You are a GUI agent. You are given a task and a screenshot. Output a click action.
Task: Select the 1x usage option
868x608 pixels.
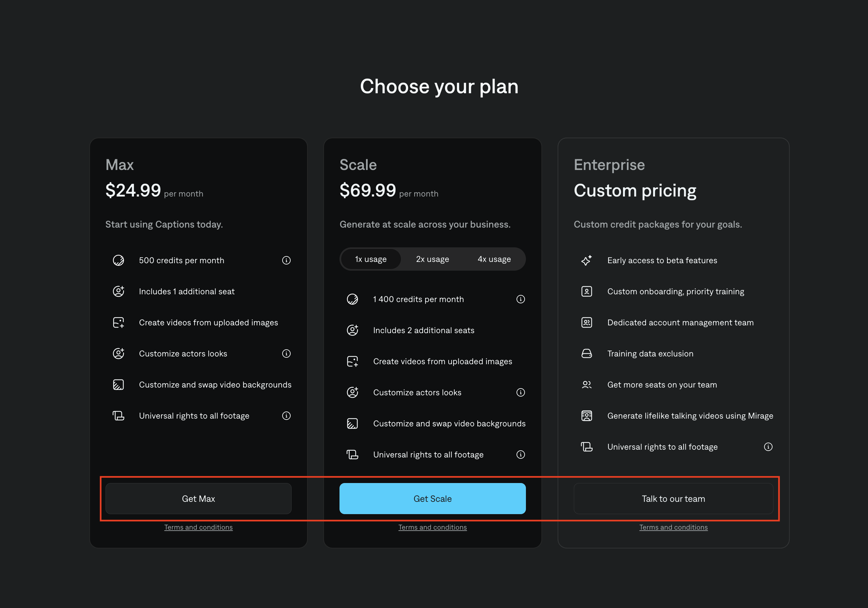[371, 259]
